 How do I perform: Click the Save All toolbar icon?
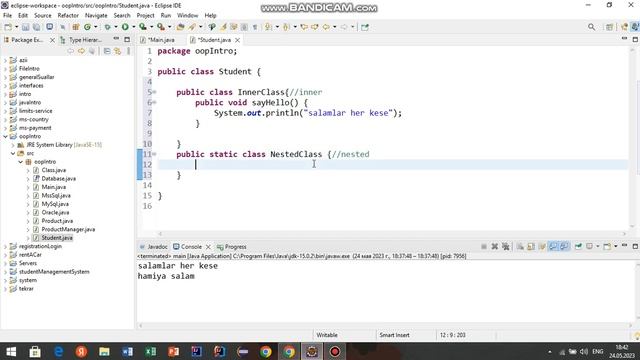(x=36, y=27)
